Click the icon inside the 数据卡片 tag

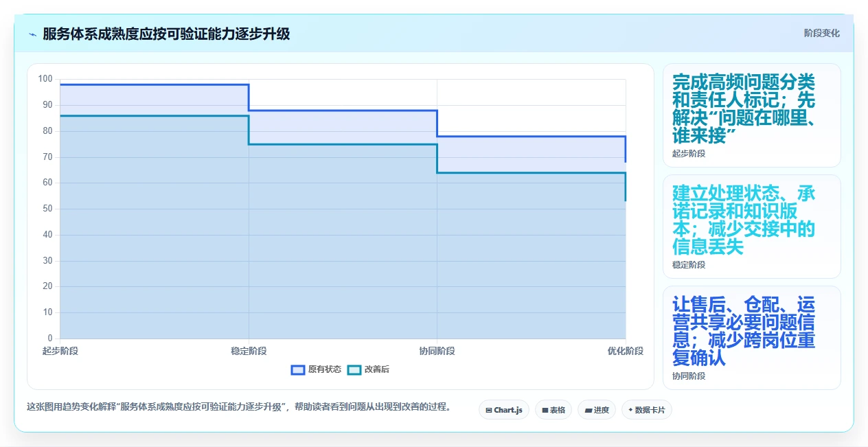pos(630,410)
